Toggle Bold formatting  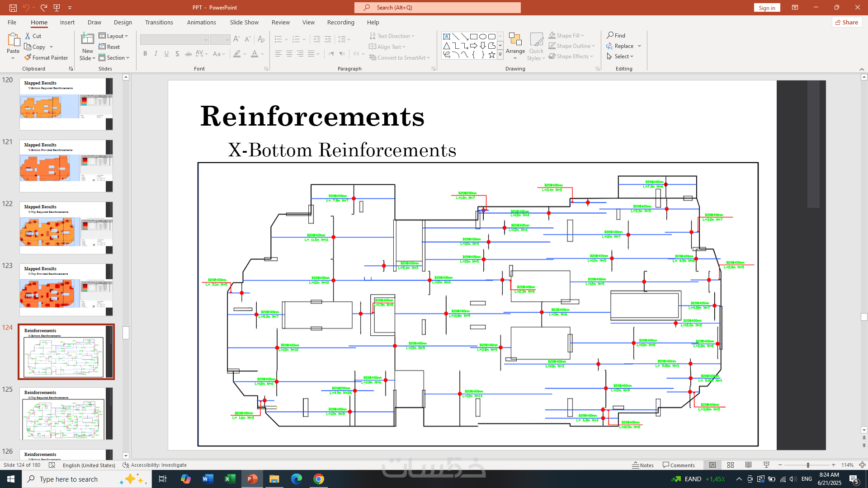click(x=145, y=54)
